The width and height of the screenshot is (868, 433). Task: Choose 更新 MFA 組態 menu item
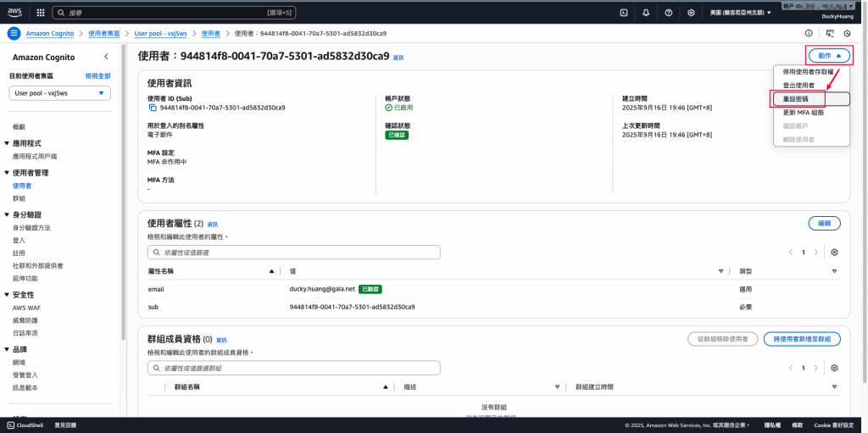(811, 112)
